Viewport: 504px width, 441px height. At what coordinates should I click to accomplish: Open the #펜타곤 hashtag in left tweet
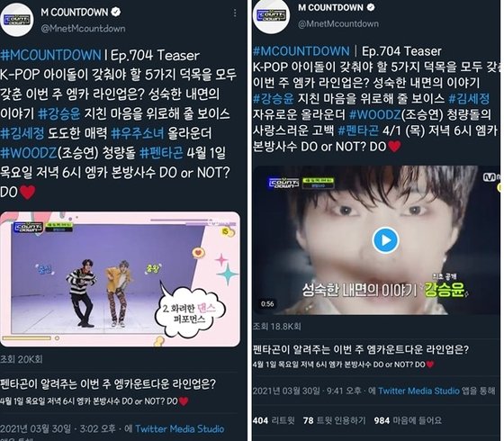[x=161, y=153]
